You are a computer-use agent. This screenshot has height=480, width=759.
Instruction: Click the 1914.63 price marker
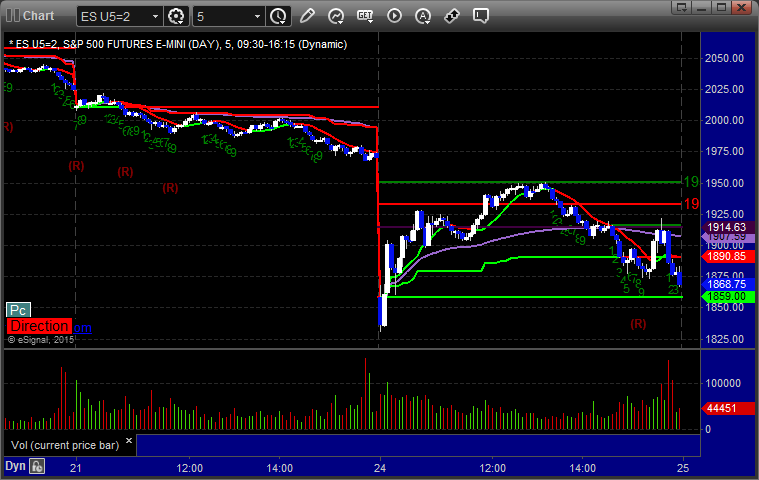point(726,227)
